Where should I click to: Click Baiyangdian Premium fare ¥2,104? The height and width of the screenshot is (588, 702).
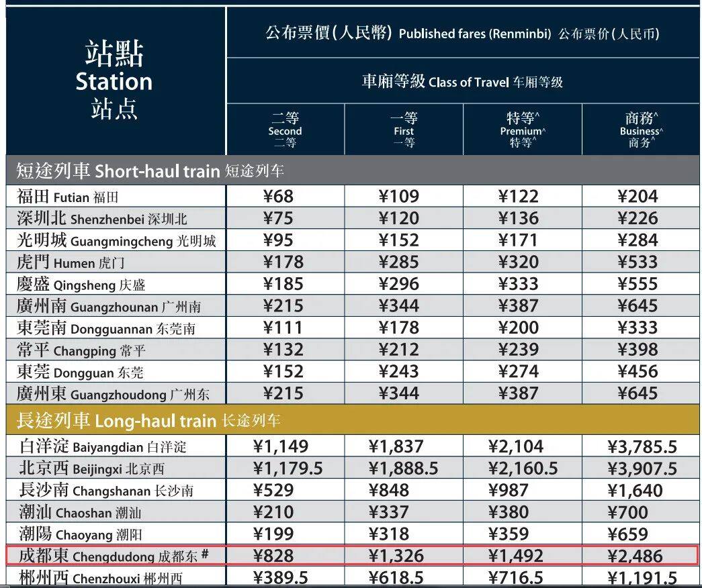point(523,446)
